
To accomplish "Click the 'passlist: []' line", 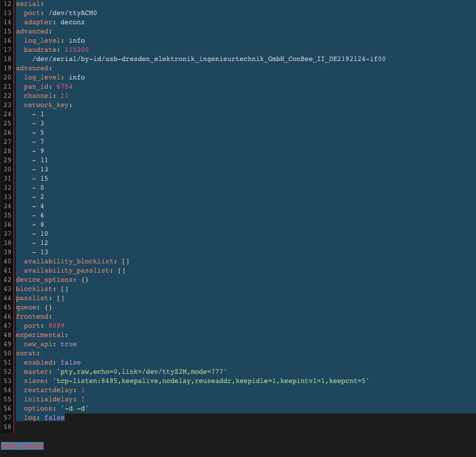I will click(40, 298).
